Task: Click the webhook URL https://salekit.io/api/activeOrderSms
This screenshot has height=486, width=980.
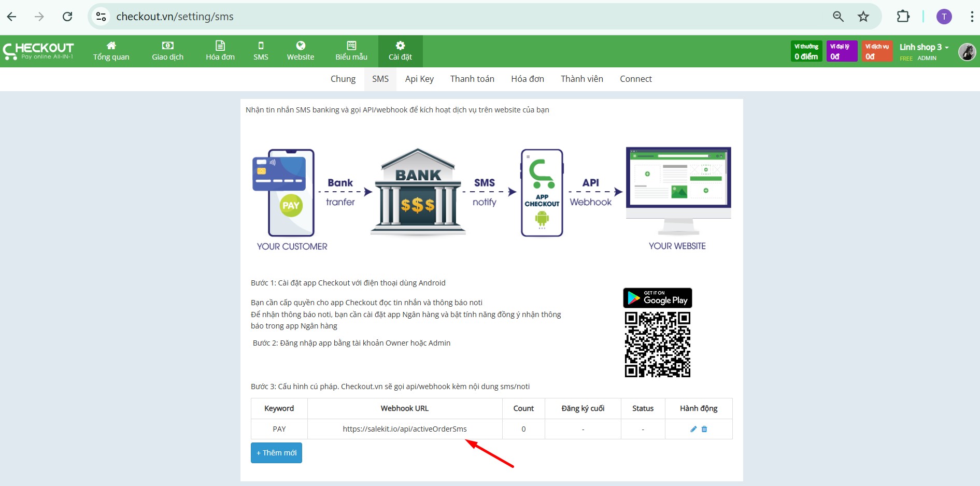Action: (405, 429)
